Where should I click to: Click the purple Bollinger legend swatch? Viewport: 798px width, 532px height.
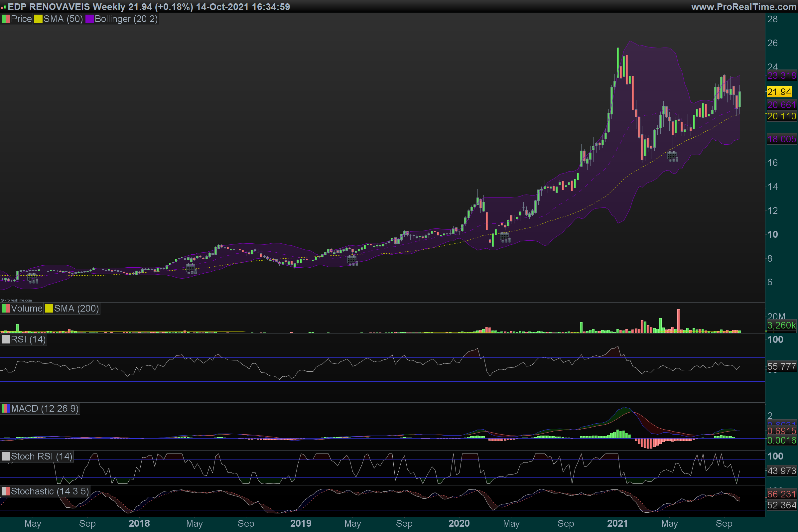tap(89, 19)
